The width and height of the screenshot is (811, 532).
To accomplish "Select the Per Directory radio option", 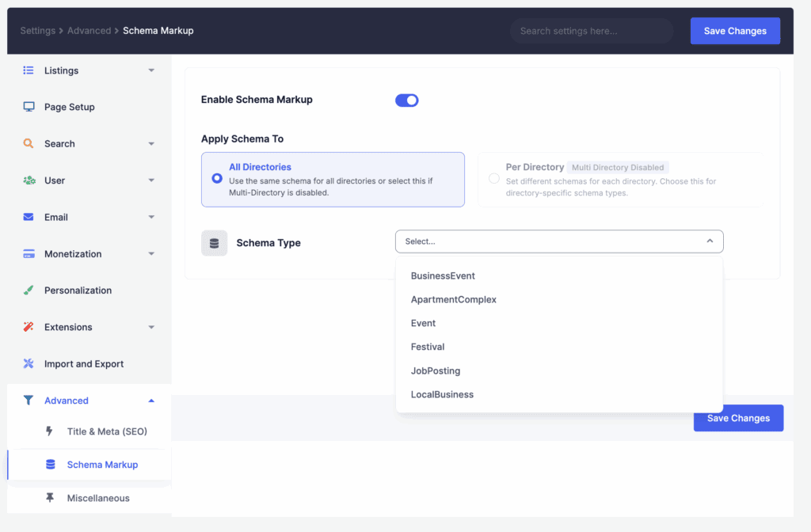I will [x=494, y=178].
